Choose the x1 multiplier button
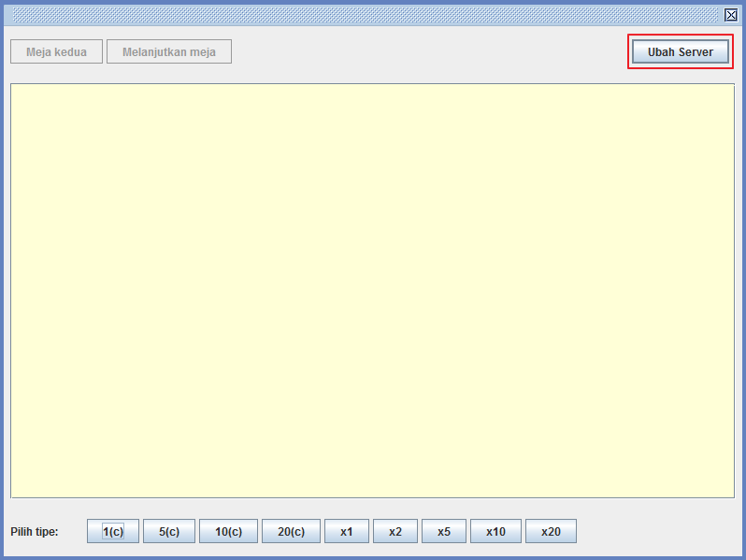The image size is (746, 560). click(346, 531)
